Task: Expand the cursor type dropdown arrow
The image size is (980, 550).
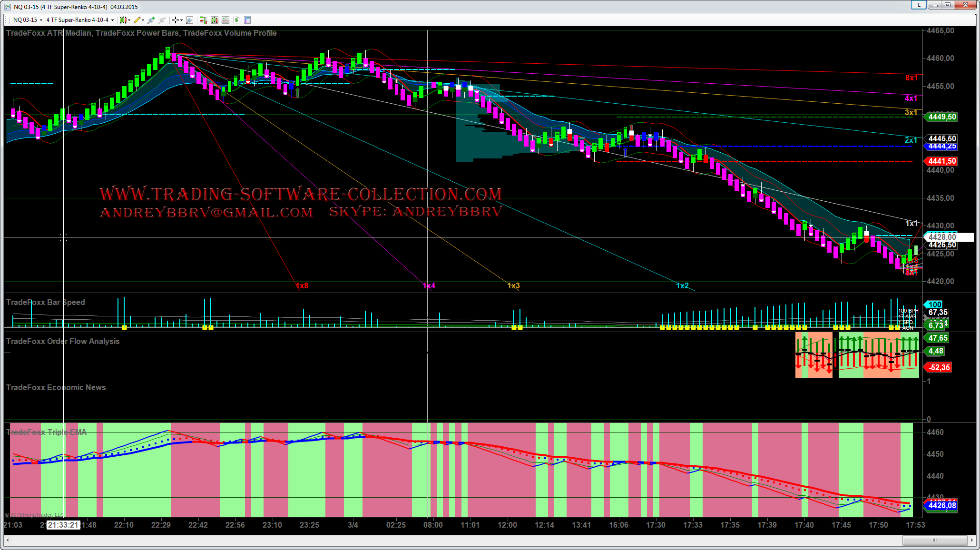Action: tap(182, 20)
